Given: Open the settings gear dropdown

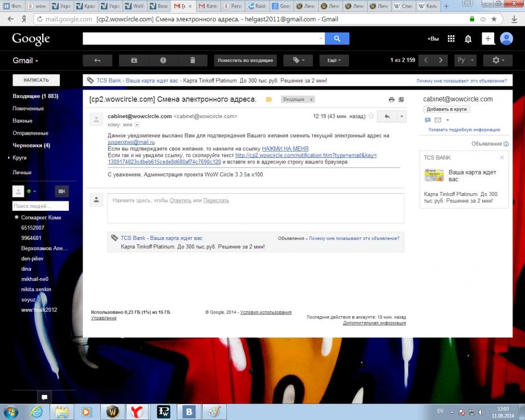Looking at the screenshot, I should tap(497, 60).
